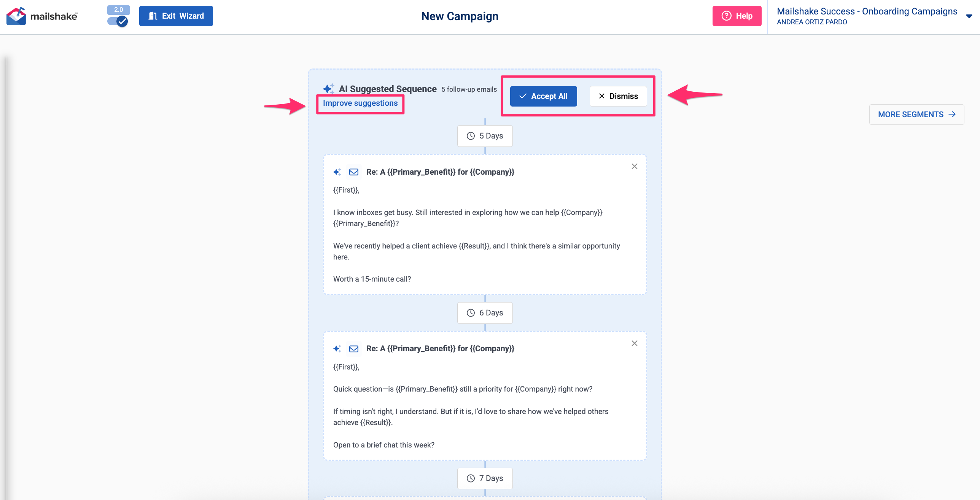Click the Improve suggestions link
The height and width of the screenshot is (500, 980).
click(360, 103)
